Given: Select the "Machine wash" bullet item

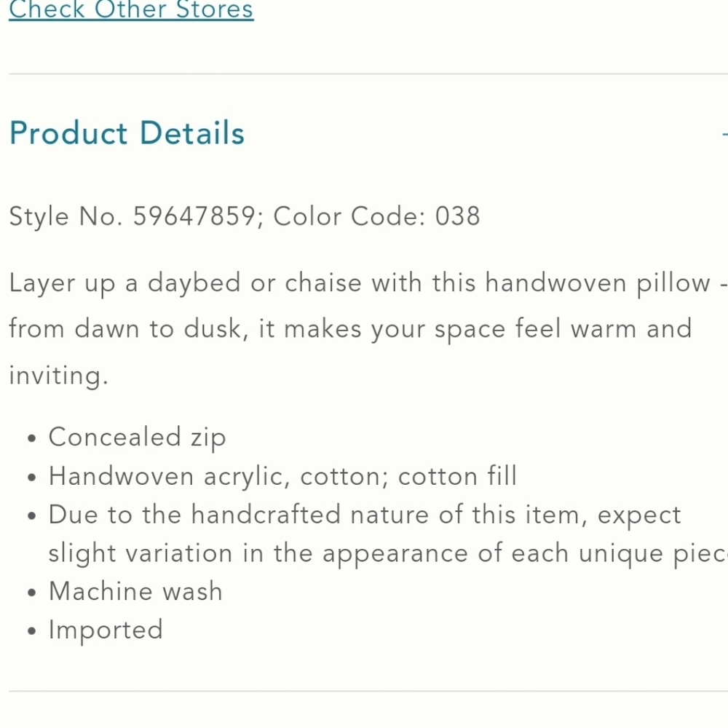Looking at the screenshot, I should pyautogui.click(x=135, y=592).
